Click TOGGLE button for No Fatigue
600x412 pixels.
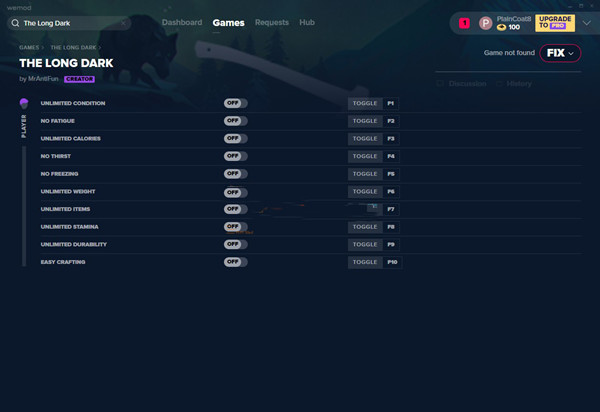point(365,121)
